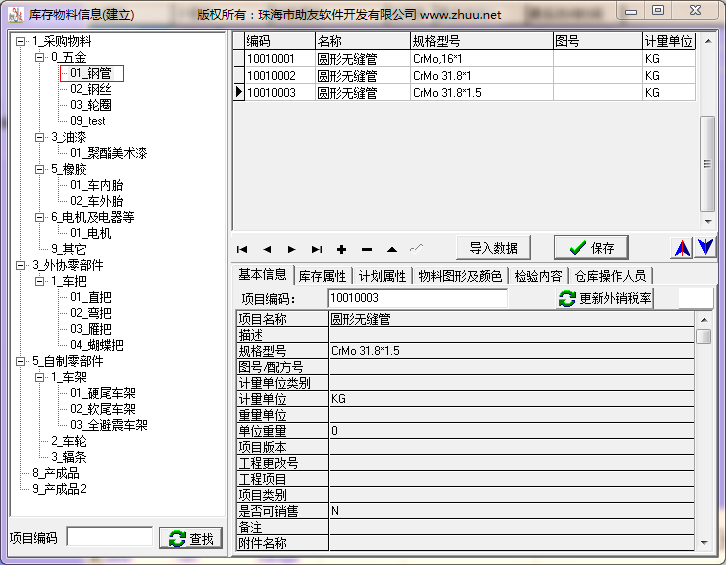Click 保存 save button
Viewport: 726px width, 565px height.
tap(591, 248)
